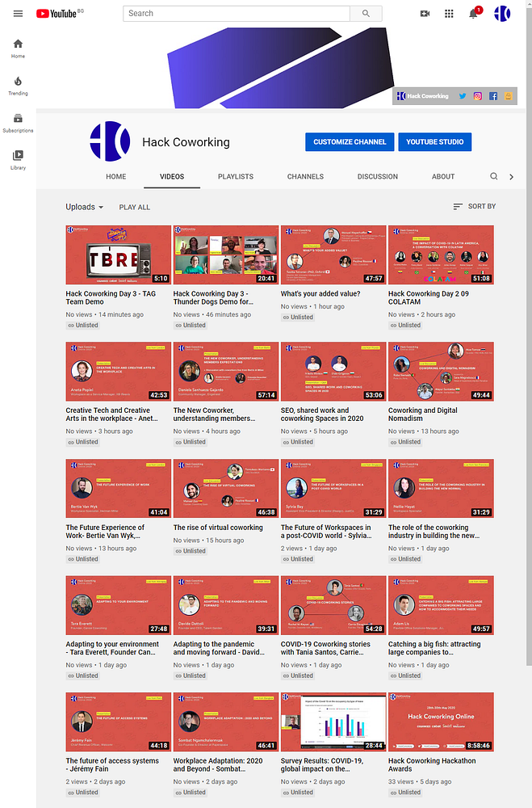Open Library in sidebar
This screenshot has height=808, width=532.
coord(18,160)
